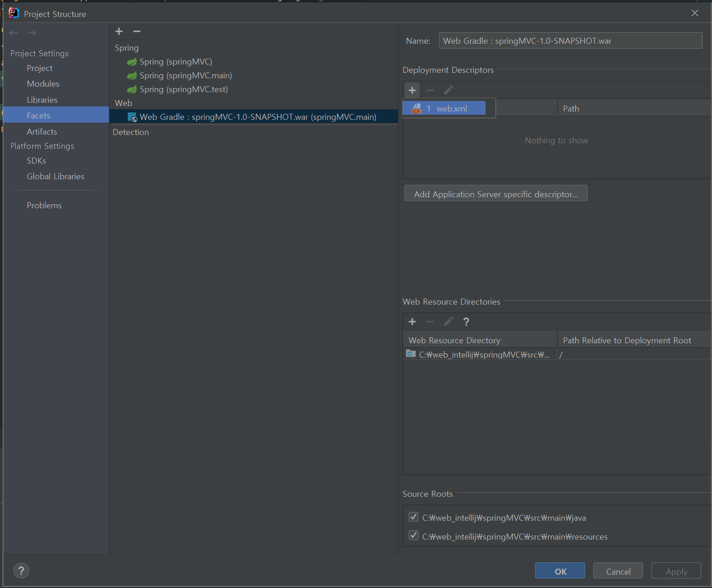This screenshot has width=712, height=588.
Task: Click the Web Resource Directory column header
Action: point(480,340)
